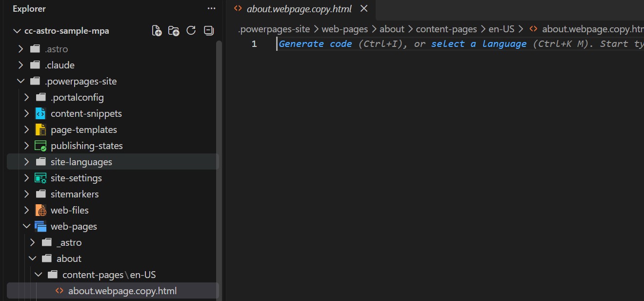Click the web-pages breadcrumb segment
The height and width of the screenshot is (301, 644).
pyautogui.click(x=344, y=29)
